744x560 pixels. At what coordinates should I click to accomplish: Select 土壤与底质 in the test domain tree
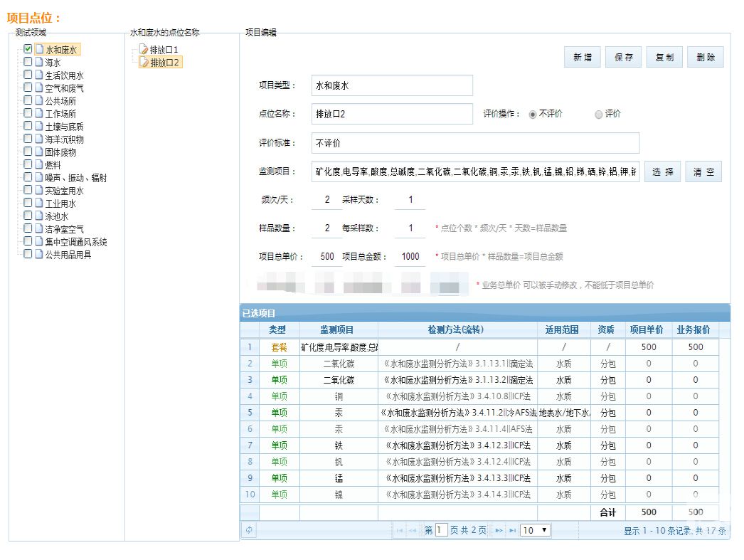[64, 127]
